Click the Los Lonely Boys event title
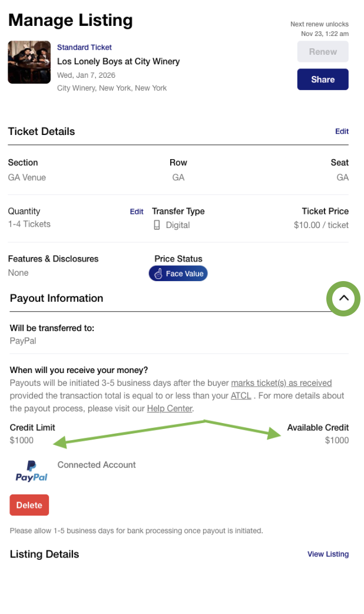 tap(118, 61)
